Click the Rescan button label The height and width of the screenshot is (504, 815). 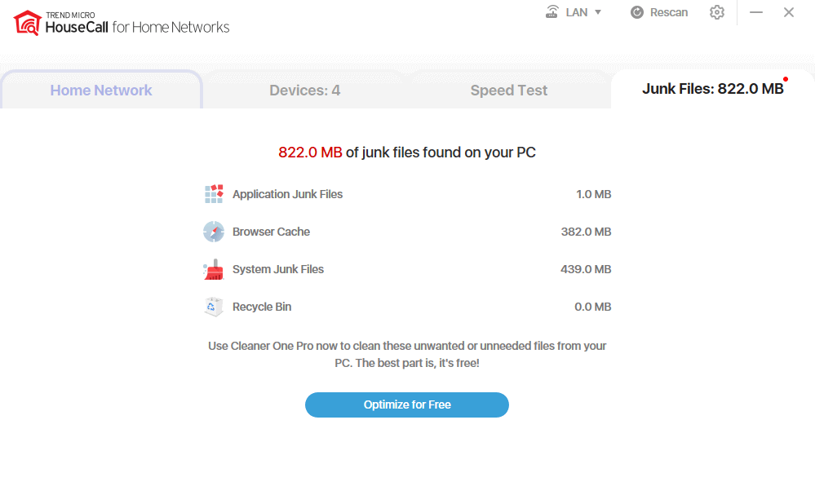[669, 12]
